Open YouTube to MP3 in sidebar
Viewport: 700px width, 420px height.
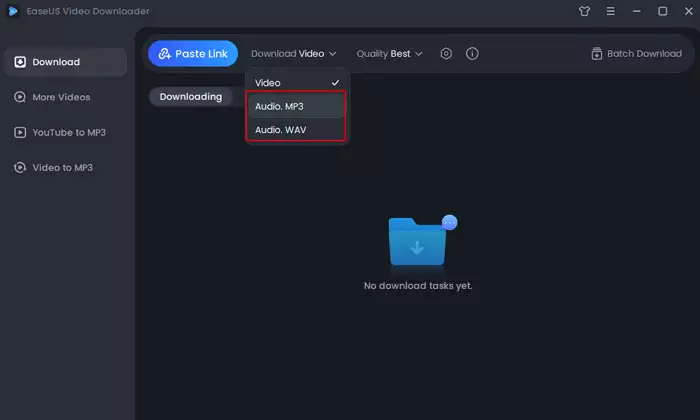pos(60,133)
